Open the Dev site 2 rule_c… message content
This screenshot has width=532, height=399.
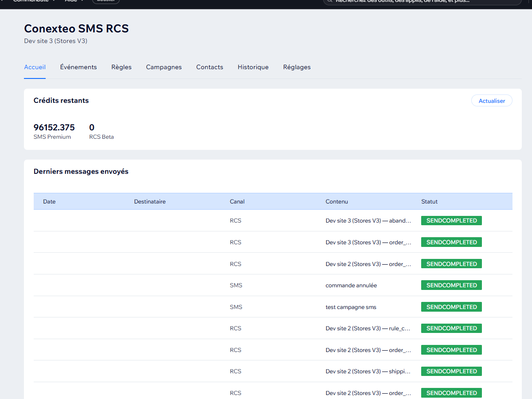(x=368, y=329)
